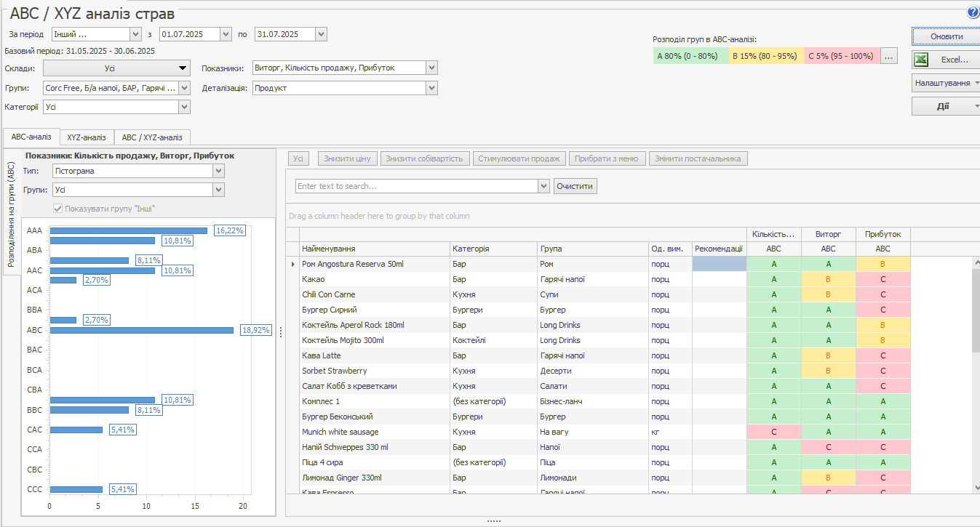Click splitter dots between chart and grid

(281, 331)
